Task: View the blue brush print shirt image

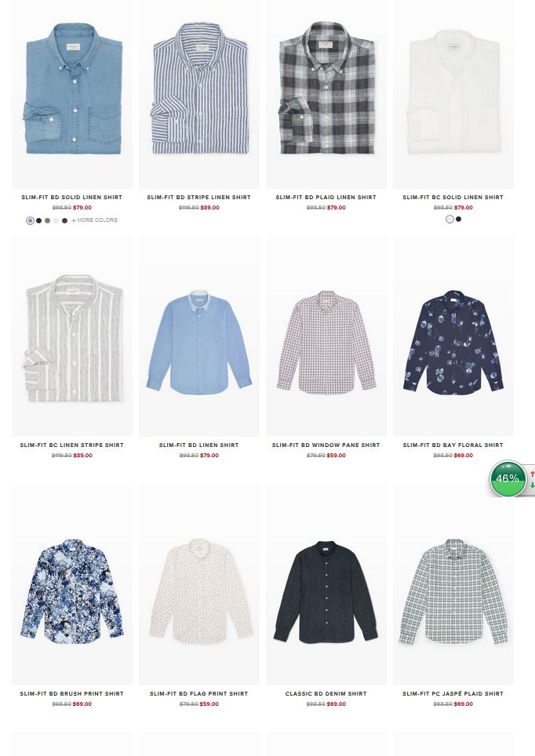Action: 72,584
